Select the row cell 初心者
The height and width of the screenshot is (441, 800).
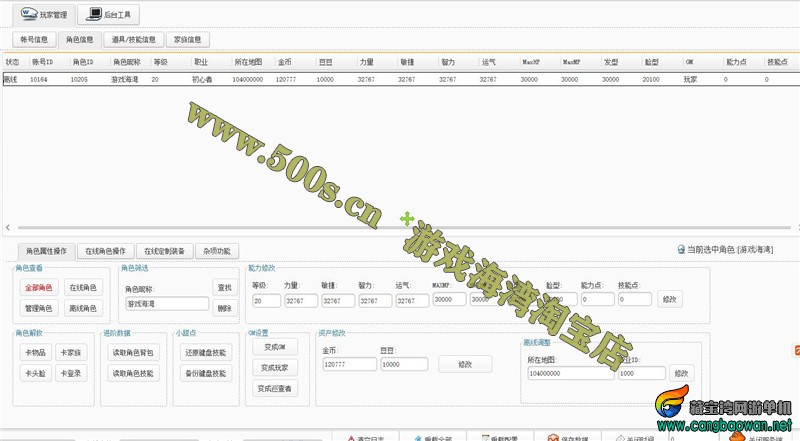pos(202,80)
